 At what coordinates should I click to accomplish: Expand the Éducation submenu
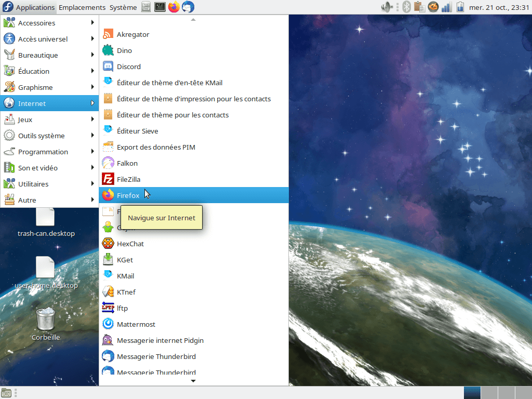pyautogui.click(x=49, y=71)
